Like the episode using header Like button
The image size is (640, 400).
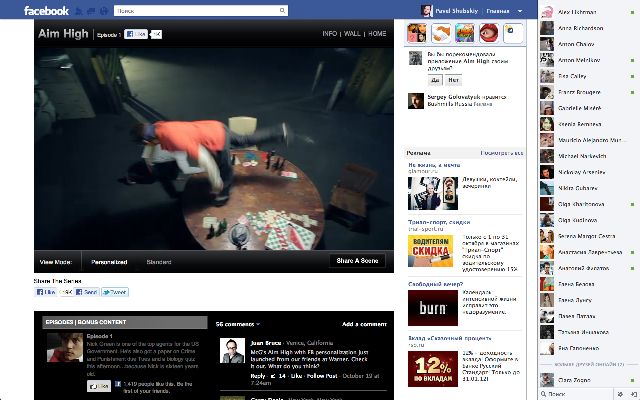(136, 34)
